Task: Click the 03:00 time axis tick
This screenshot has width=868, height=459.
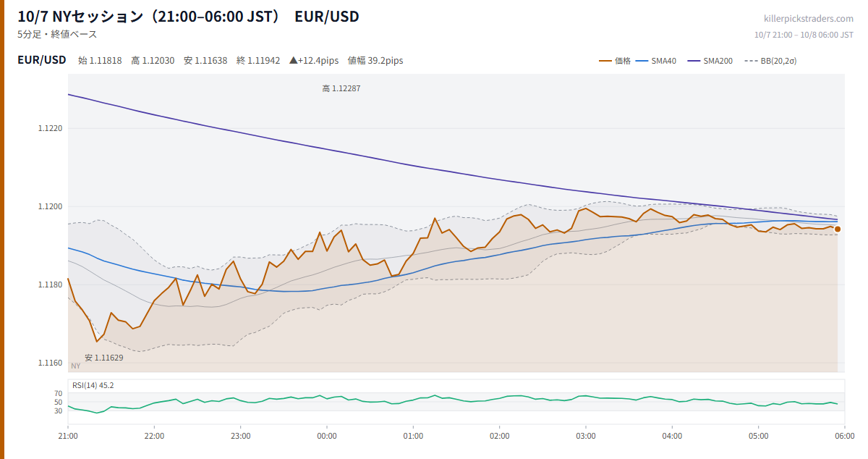Action: pos(586,437)
